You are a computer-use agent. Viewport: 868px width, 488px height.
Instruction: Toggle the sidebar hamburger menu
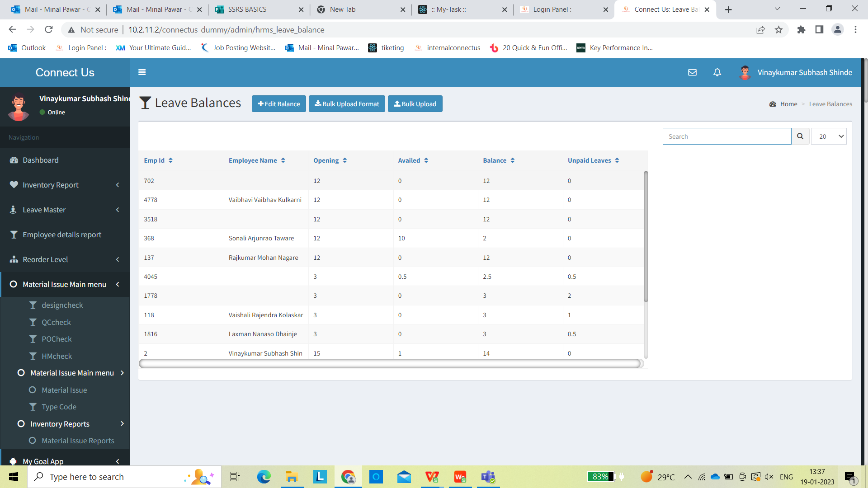point(142,72)
